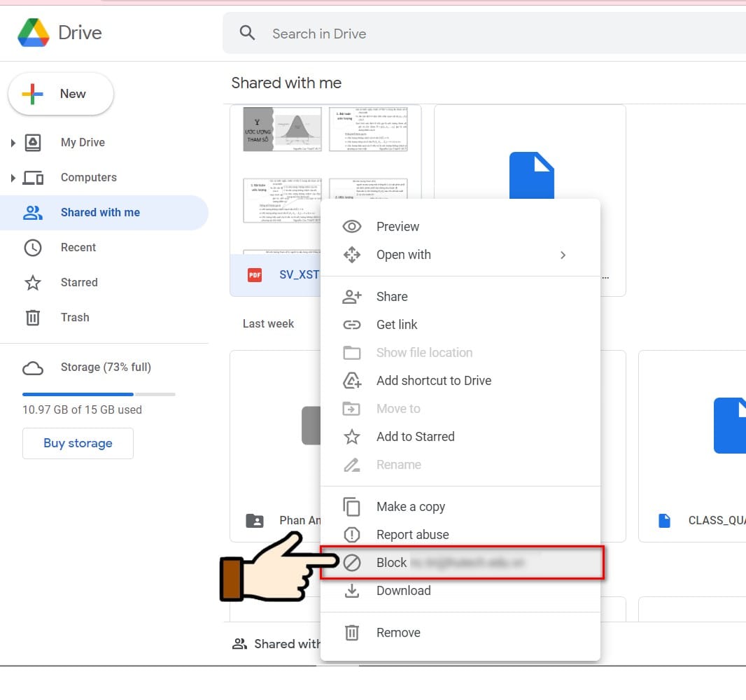Click the Block user icon
The height and width of the screenshot is (700, 746).
pos(351,562)
